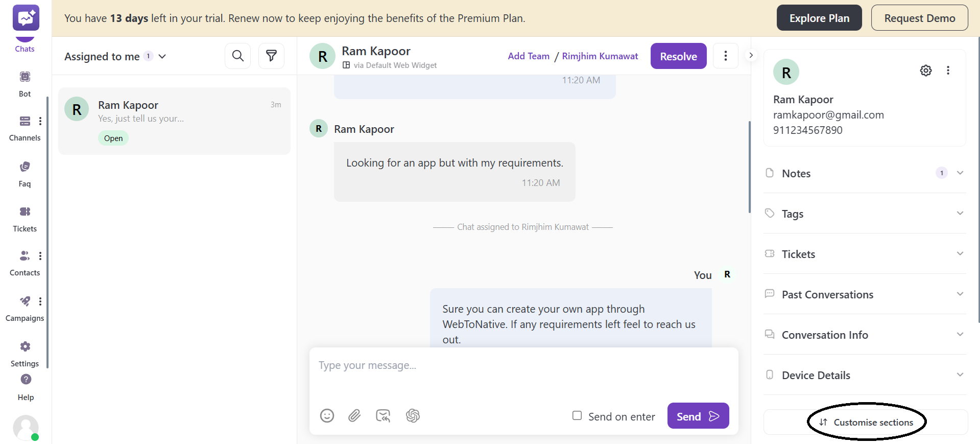The image size is (980, 444).
Task: Open canned responses icon in composer
Action: pos(383,416)
